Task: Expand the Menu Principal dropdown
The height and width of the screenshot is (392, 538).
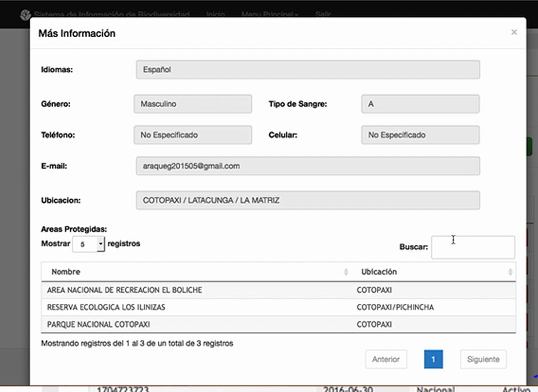Action: tap(270, 14)
